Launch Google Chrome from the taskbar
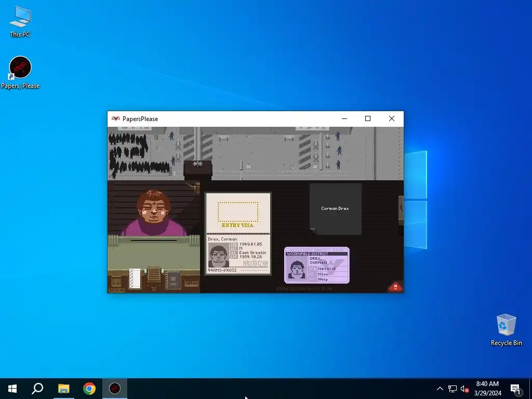 pyautogui.click(x=89, y=389)
